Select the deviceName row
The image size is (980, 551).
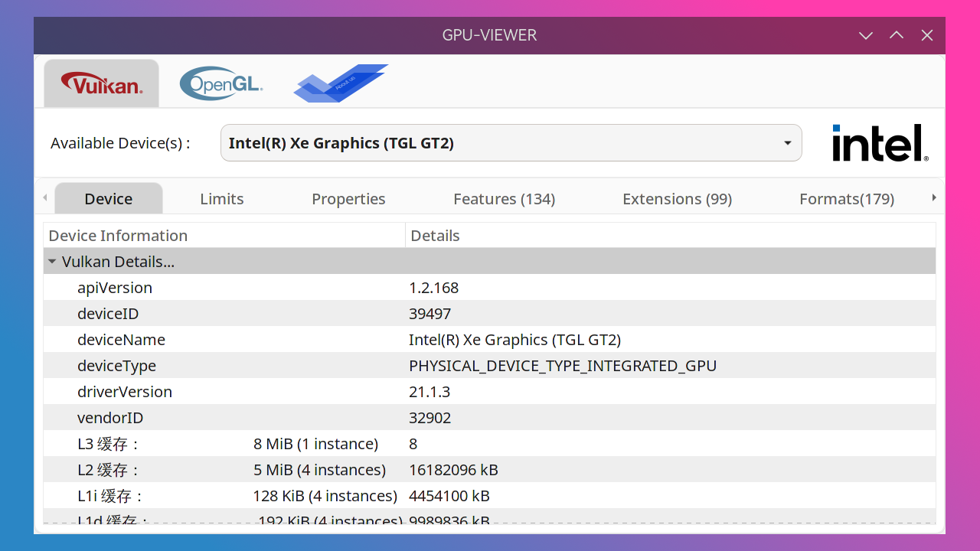[230, 339]
